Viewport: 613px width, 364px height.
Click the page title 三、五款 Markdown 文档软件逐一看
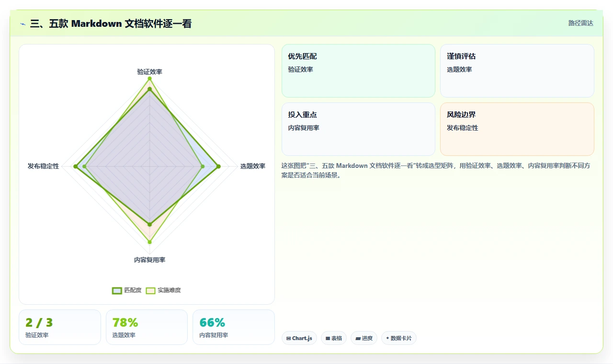tap(111, 23)
